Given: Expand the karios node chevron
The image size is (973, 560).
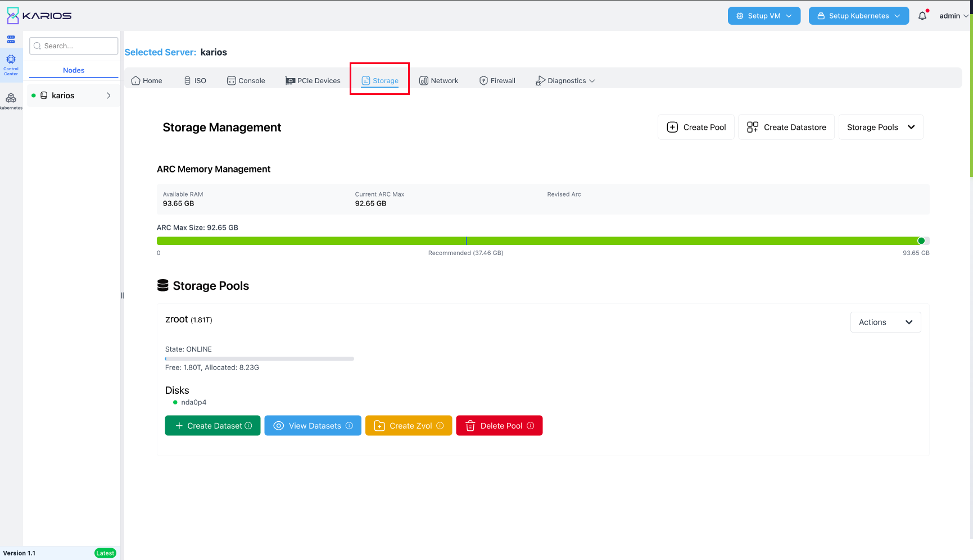Looking at the screenshot, I should click(108, 95).
